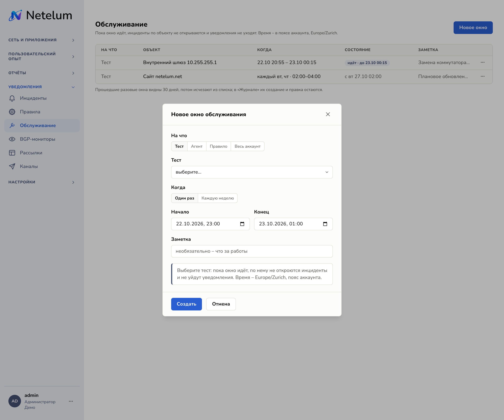Focus the Заметка text field
Viewport: 504px width, 420px height.
pyautogui.click(x=252, y=251)
